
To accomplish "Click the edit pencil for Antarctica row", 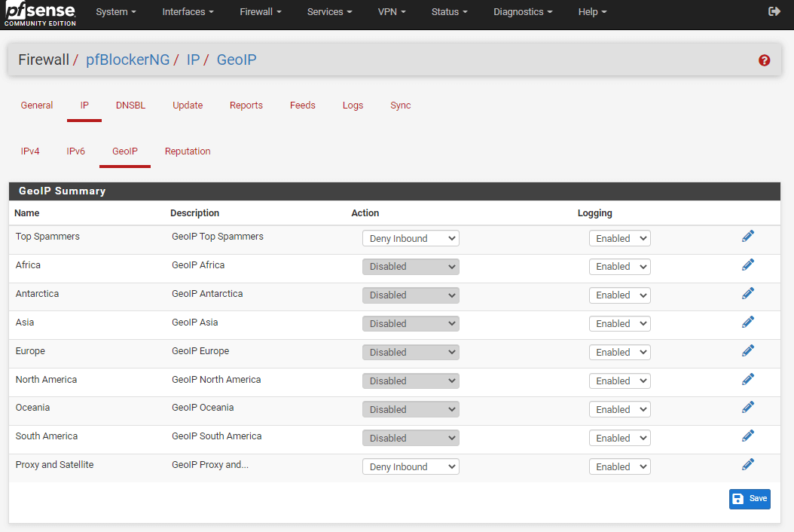I will click(747, 294).
